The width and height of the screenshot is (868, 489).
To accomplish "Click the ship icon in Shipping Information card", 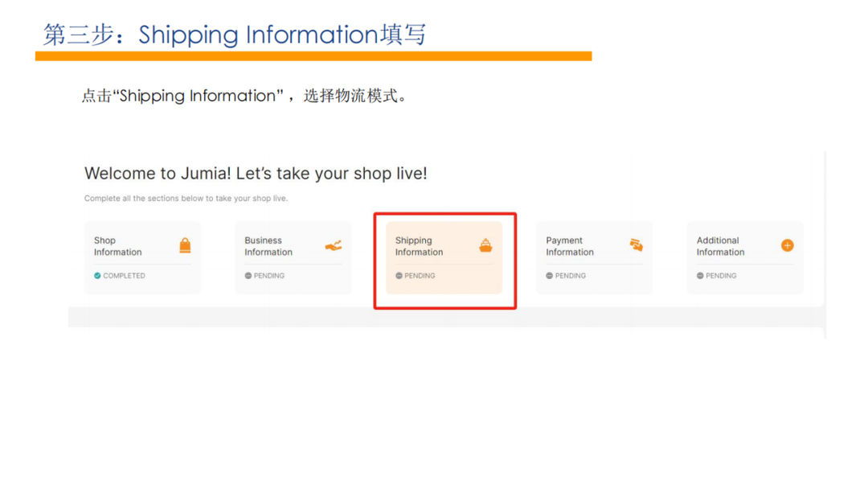I will pyautogui.click(x=485, y=245).
